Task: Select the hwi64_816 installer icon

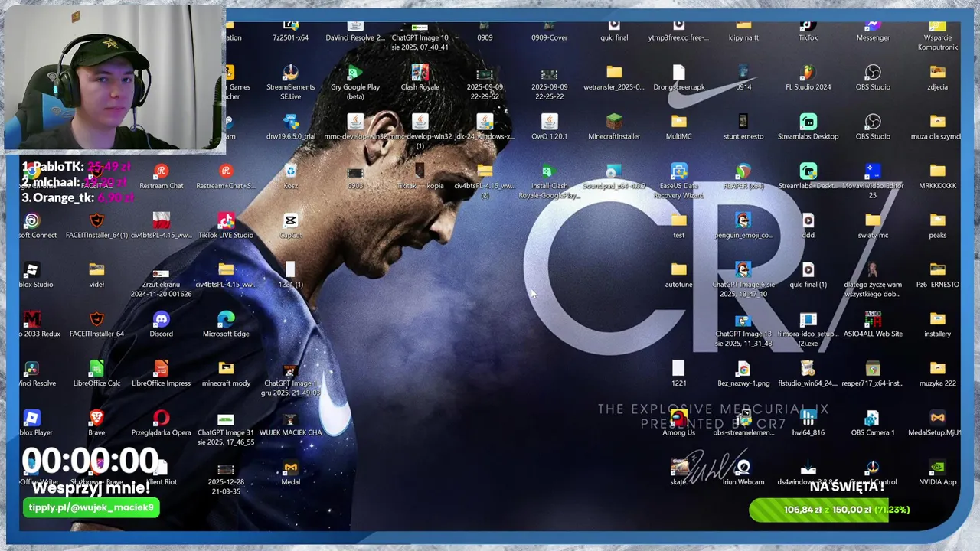Action: pyautogui.click(x=808, y=422)
